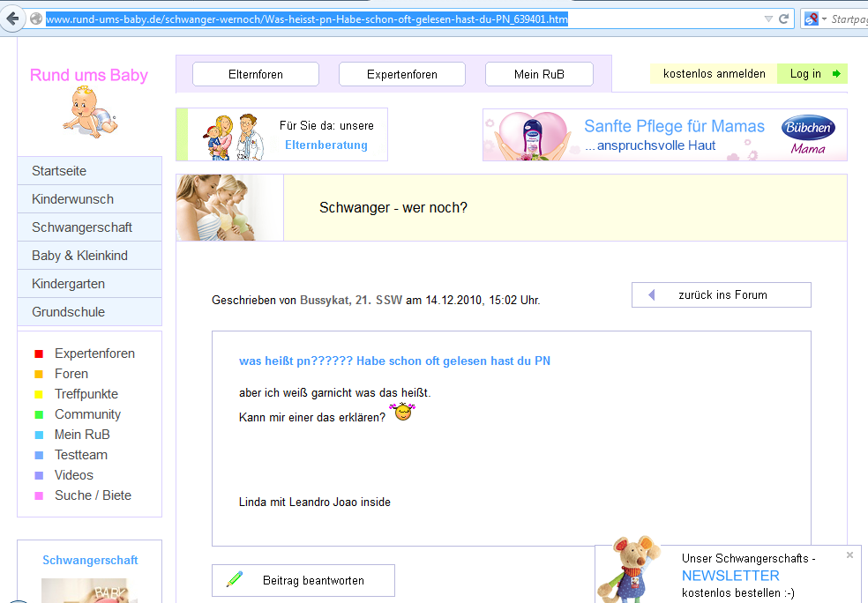Click kostenlos anmelden link
This screenshot has height=603, width=868.
(714, 74)
